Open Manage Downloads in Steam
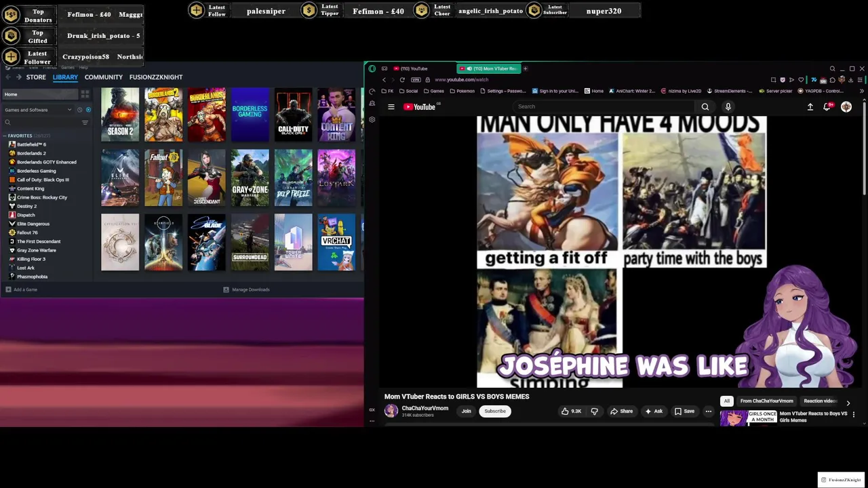The height and width of the screenshot is (488, 868). click(x=247, y=289)
